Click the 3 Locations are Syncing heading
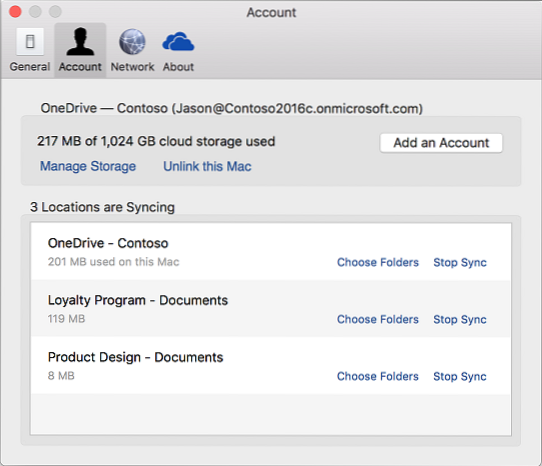The height and width of the screenshot is (466, 542). coord(102,207)
